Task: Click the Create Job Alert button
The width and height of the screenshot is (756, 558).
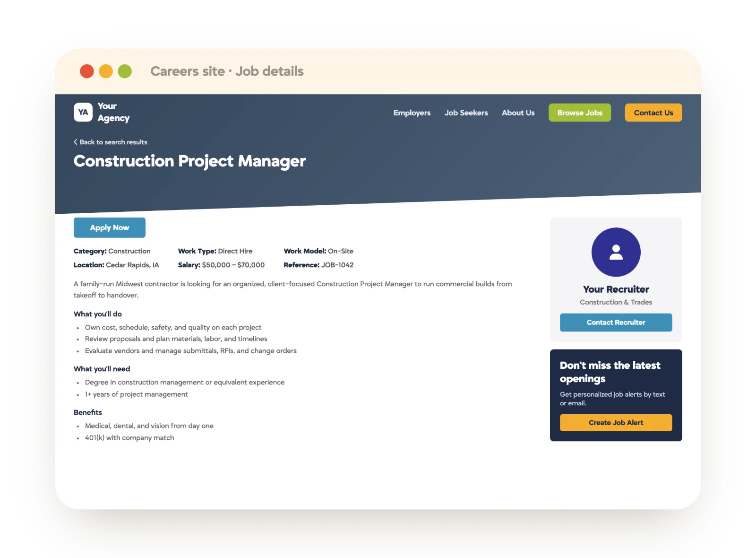Action: tap(616, 423)
